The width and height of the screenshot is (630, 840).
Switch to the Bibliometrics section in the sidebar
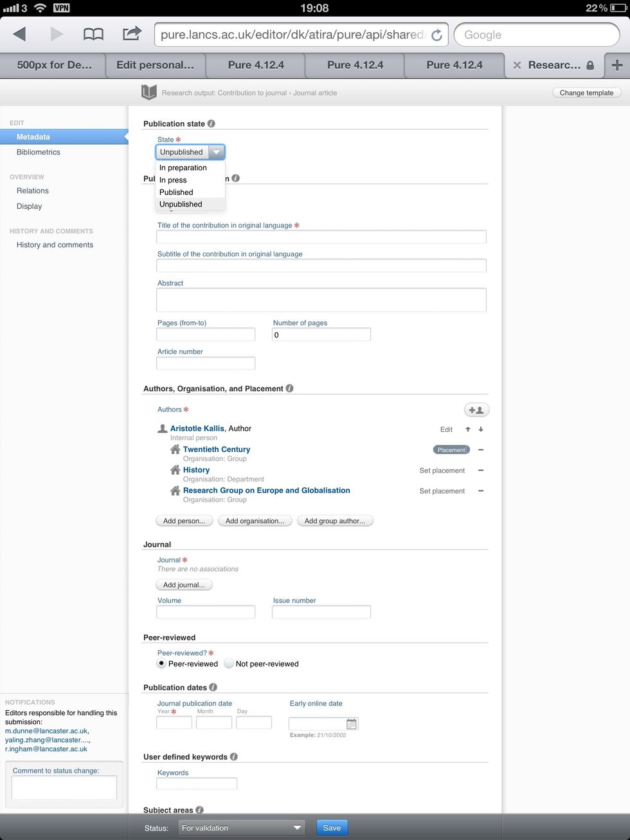37,152
